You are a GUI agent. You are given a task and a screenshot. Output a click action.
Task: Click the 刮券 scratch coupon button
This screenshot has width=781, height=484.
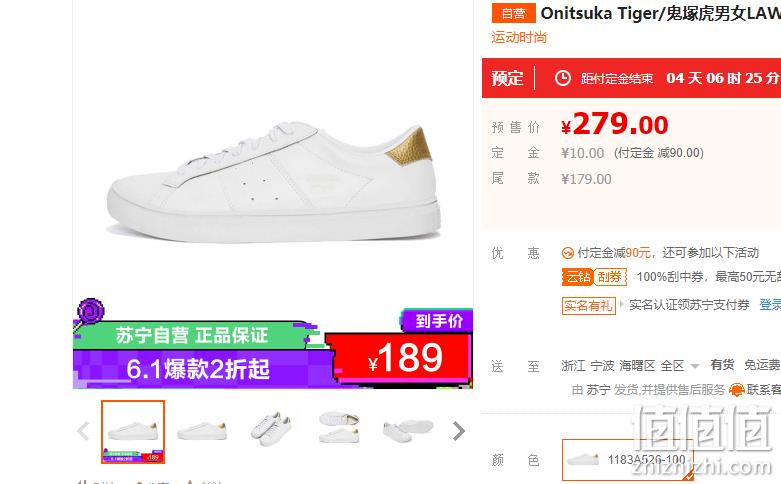pos(610,277)
